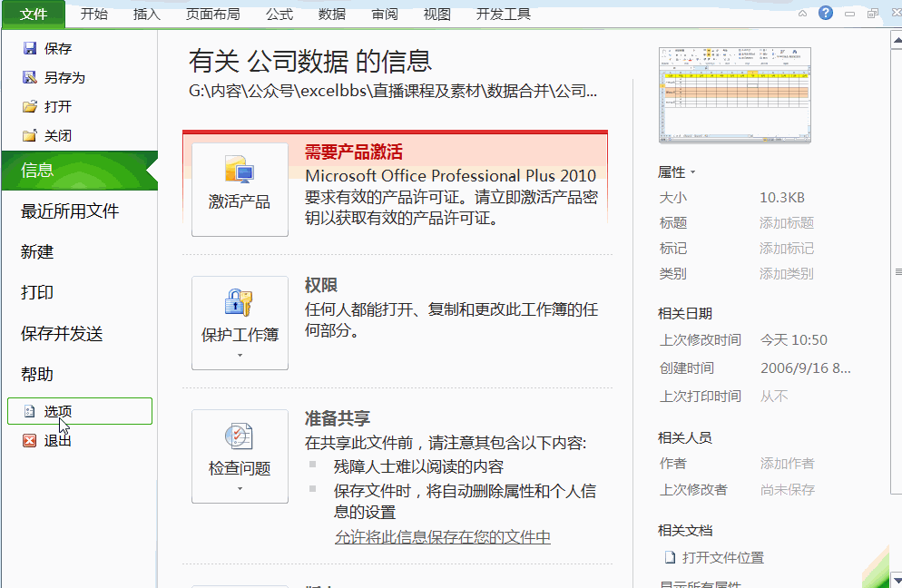Click the 需要产品激活 heading
This screenshot has height=588, width=902.
pyautogui.click(x=354, y=152)
